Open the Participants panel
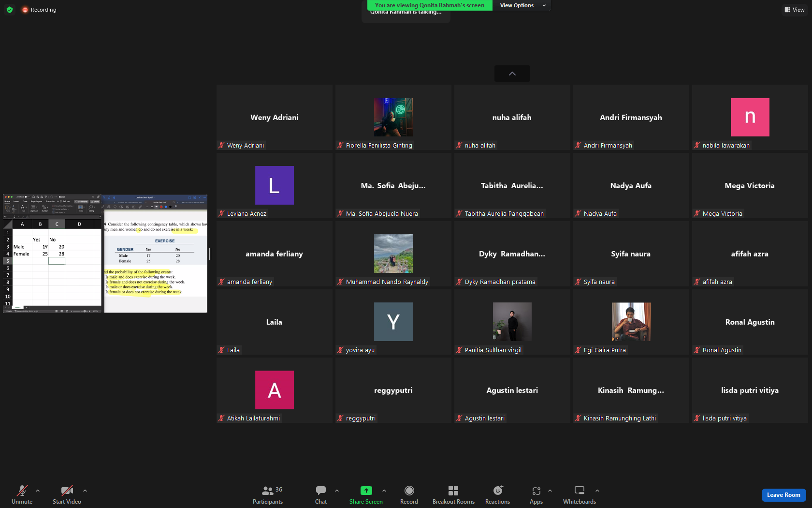Viewport: 812px width, 508px height. click(268, 495)
